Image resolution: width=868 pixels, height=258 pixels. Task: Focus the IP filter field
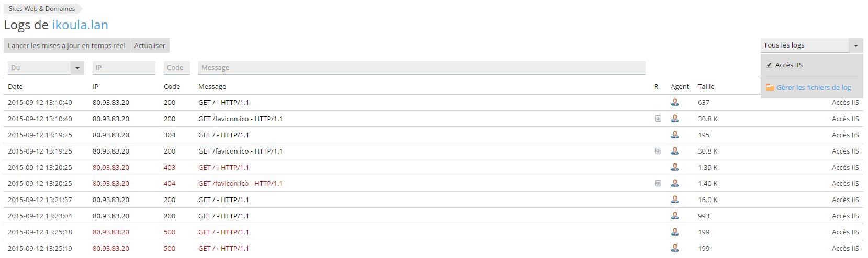(x=123, y=68)
